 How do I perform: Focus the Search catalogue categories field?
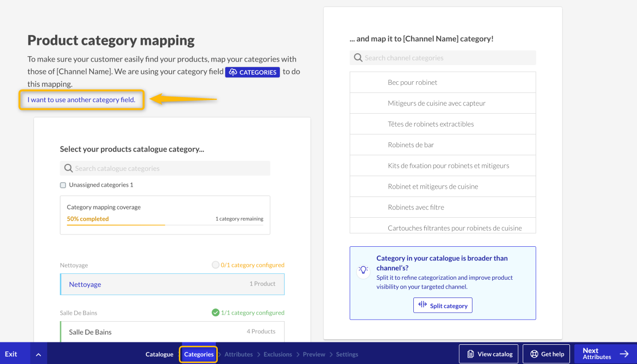click(x=165, y=168)
